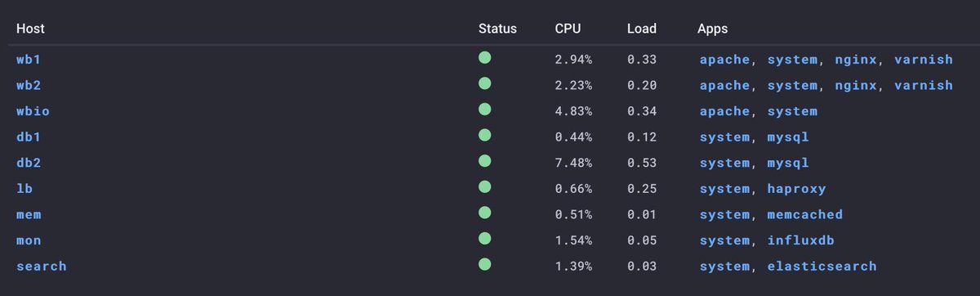The height and width of the screenshot is (296, 980).
Task: Click the mem host status dot
Action: [484, 213]
